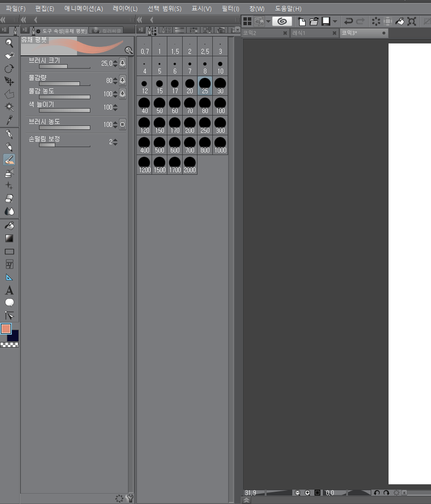Viewport: 431px width, 504px height.
Task: Toggle 물감량 pen pressure setting button
Action: coord(122,80)
